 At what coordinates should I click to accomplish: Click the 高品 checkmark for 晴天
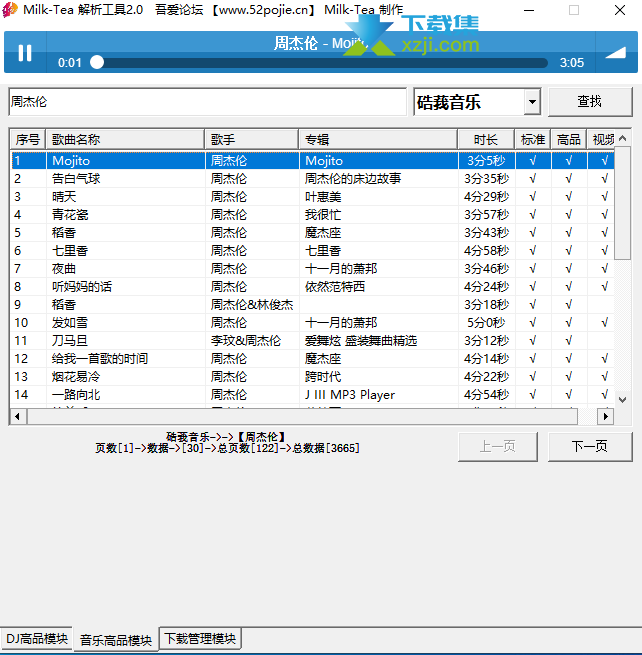pos(568,197)
